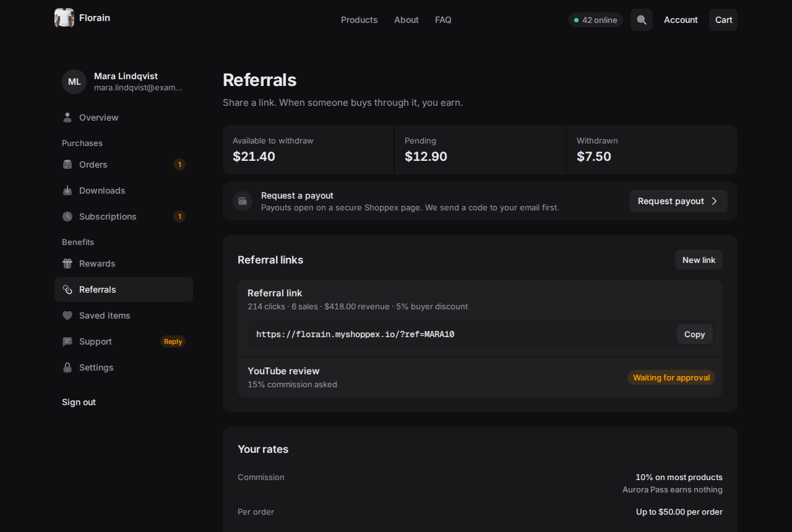Screen dimensions: 792x532
Task: Click the 42 online status badge
Action: click(x=595, y=20)
